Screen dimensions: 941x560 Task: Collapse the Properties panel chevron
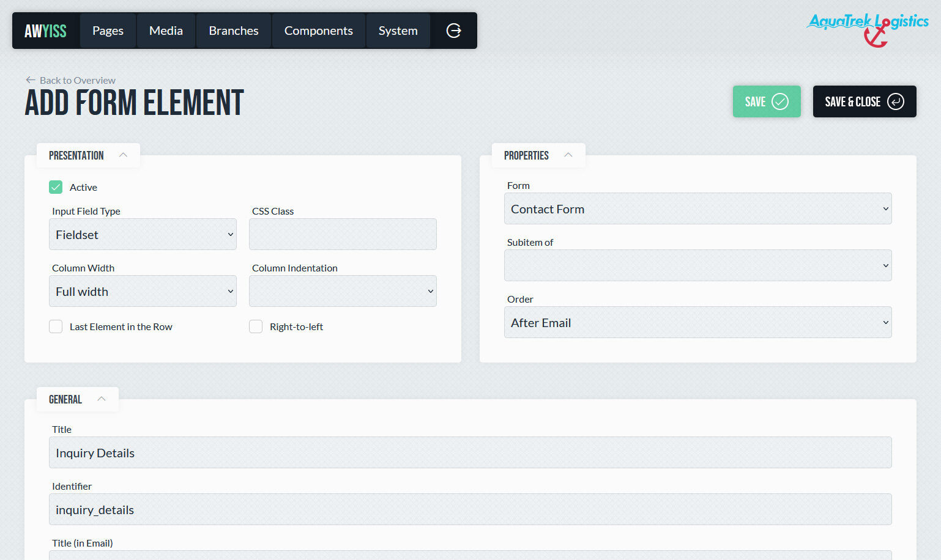568,155
